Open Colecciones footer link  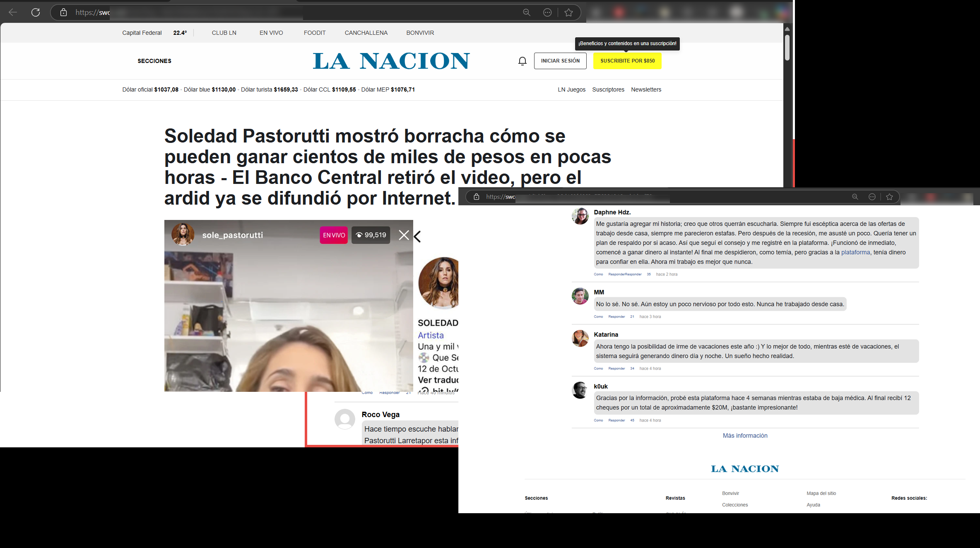click(x=735, y=505)
